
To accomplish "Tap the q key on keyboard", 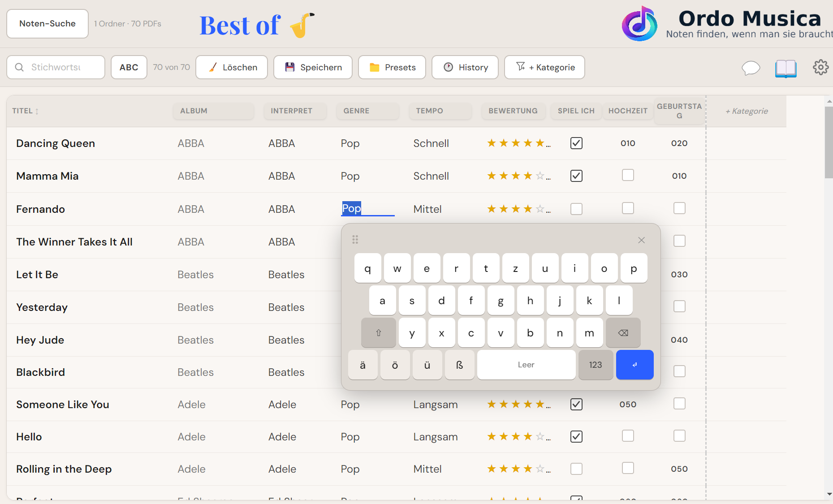I will 368,268.
